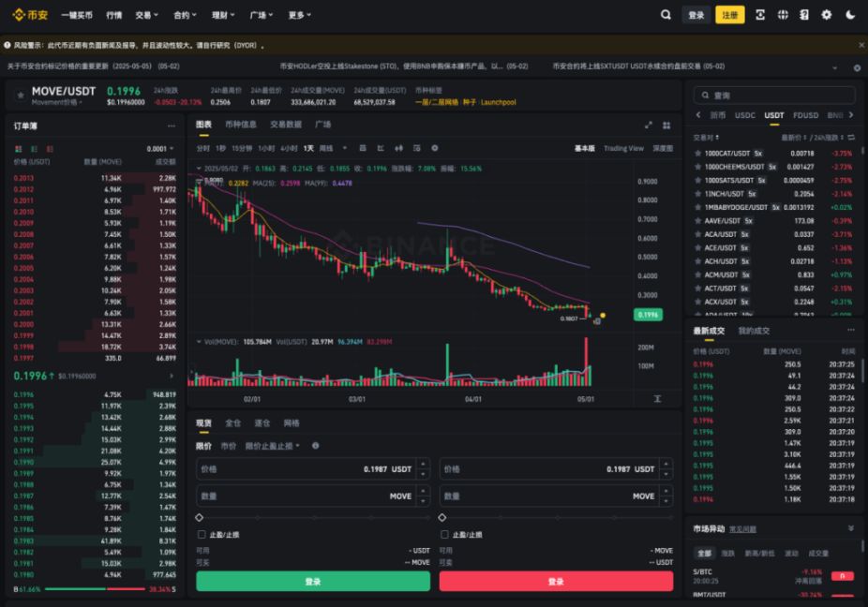Show both buy and sell orders view
The height and width of the screenshot is (607, 868).
(18, 149)
